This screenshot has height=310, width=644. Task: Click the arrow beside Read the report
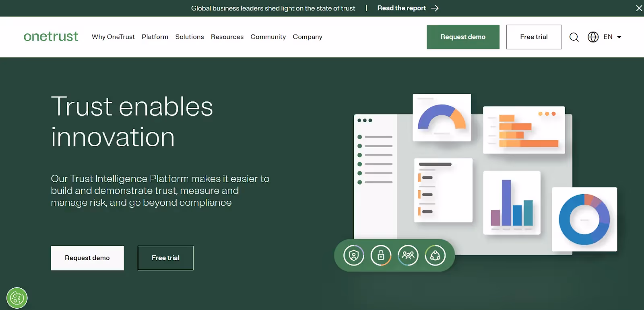[x=435, y=8]
